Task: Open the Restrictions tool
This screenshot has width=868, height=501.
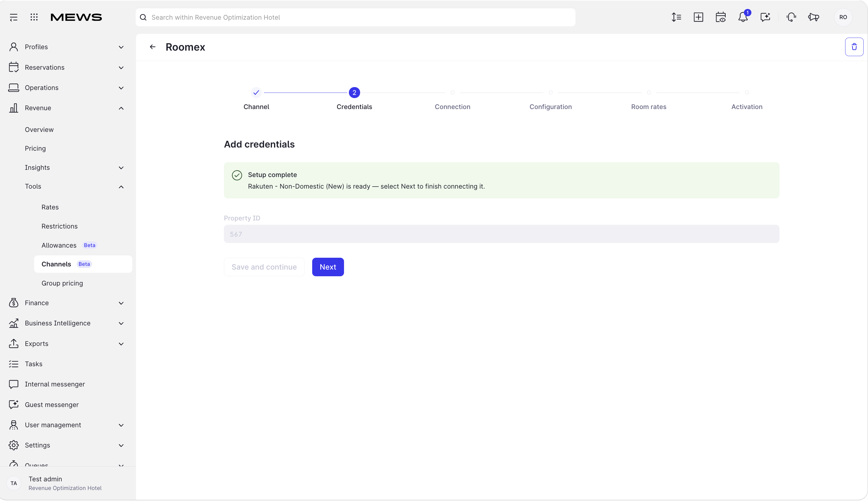Action: pyautogui.click(x=60, y=226)
